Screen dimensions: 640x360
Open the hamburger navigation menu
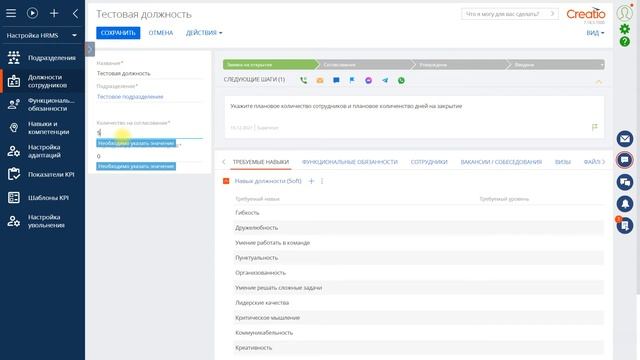pyautogui.click(x=11, y=13)
